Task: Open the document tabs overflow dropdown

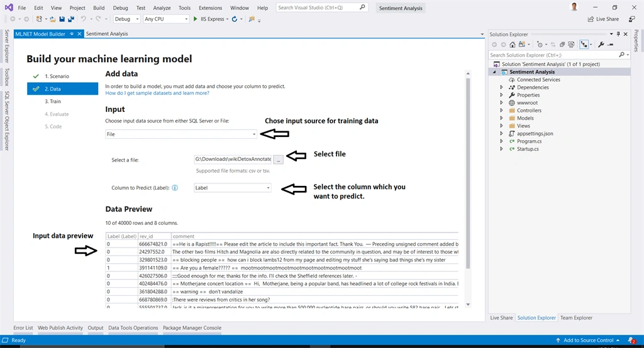Action: click(x=482, y=34)
